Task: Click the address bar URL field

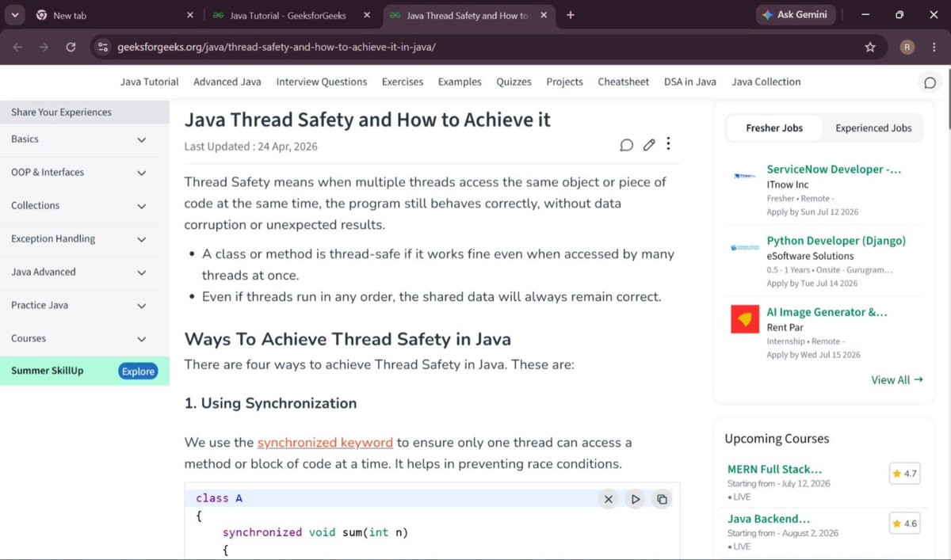Action: tap(483, 48)
